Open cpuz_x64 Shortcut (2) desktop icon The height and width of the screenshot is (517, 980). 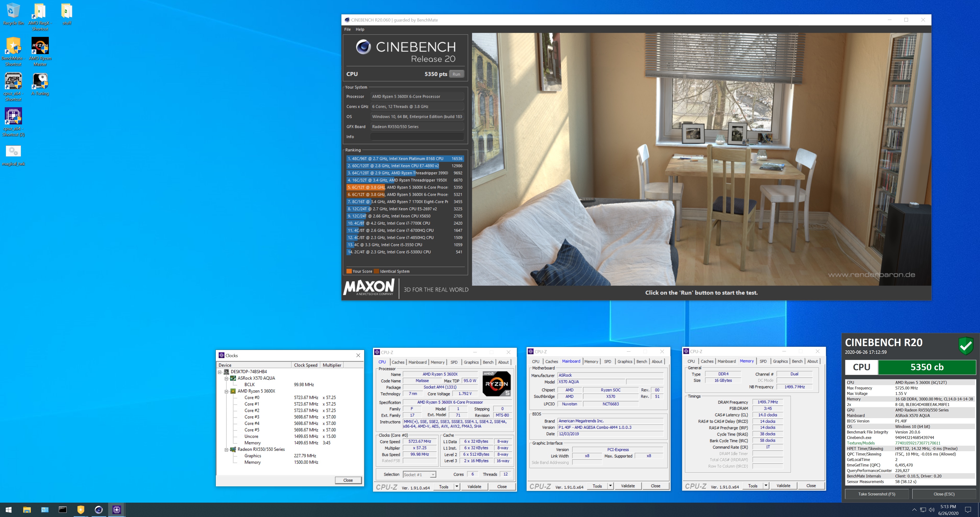[13, 122]
